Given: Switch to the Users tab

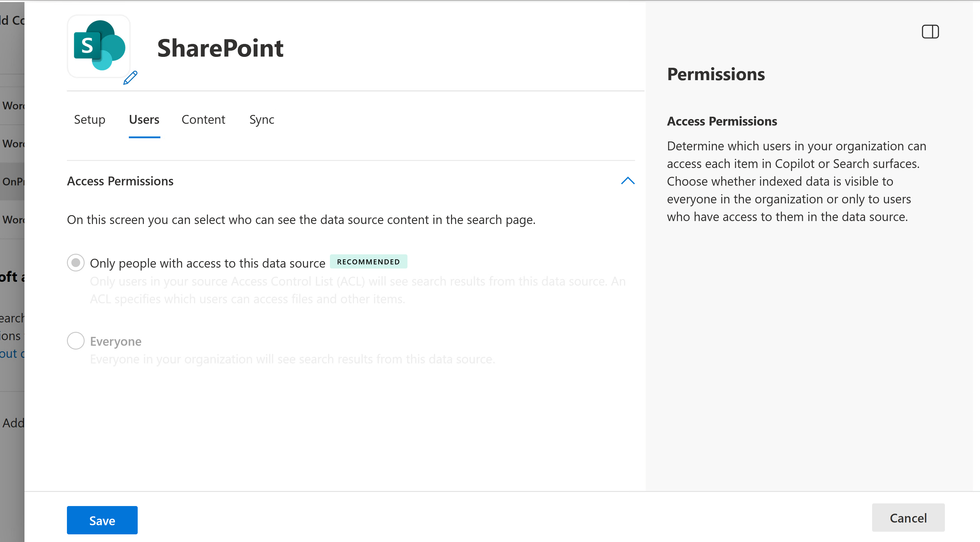Looking at the screenshot, I should 144,120.
